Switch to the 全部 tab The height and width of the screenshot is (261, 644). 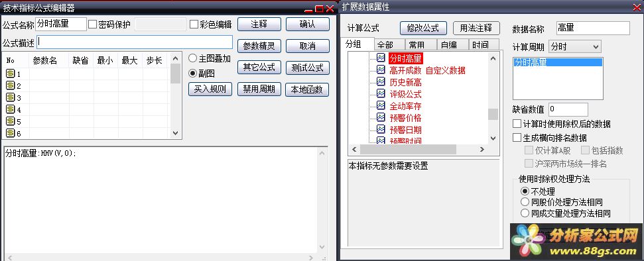[x=389, y=45]
